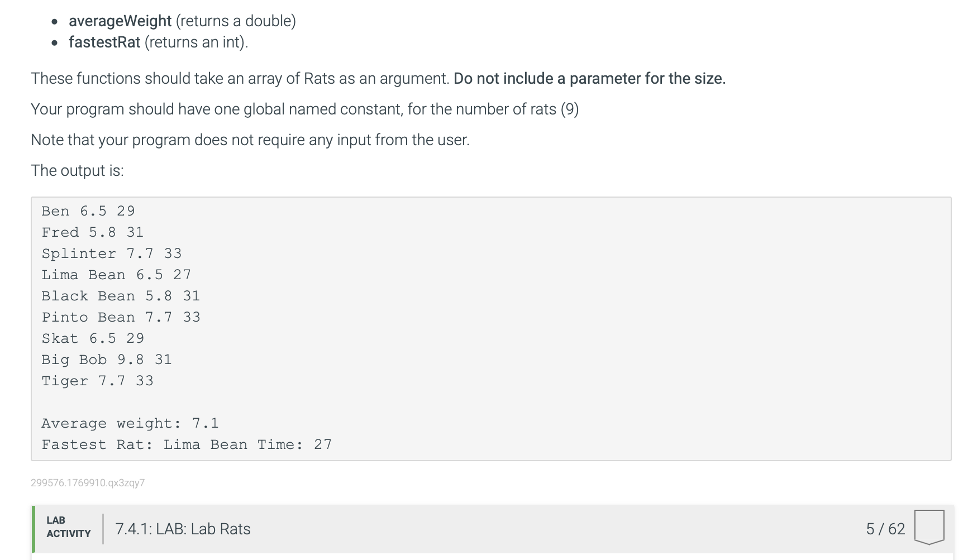Click the 'The output is:' text

[x=77, y=170]
